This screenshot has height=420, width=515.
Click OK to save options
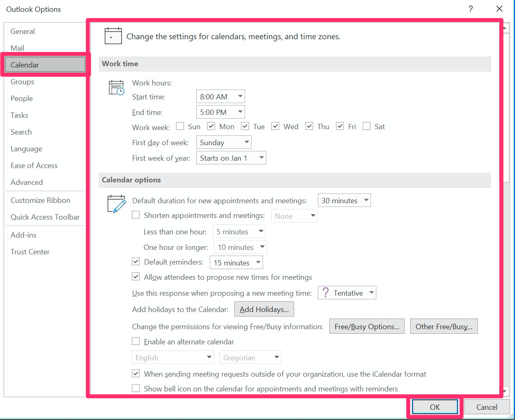click(435, 407)
